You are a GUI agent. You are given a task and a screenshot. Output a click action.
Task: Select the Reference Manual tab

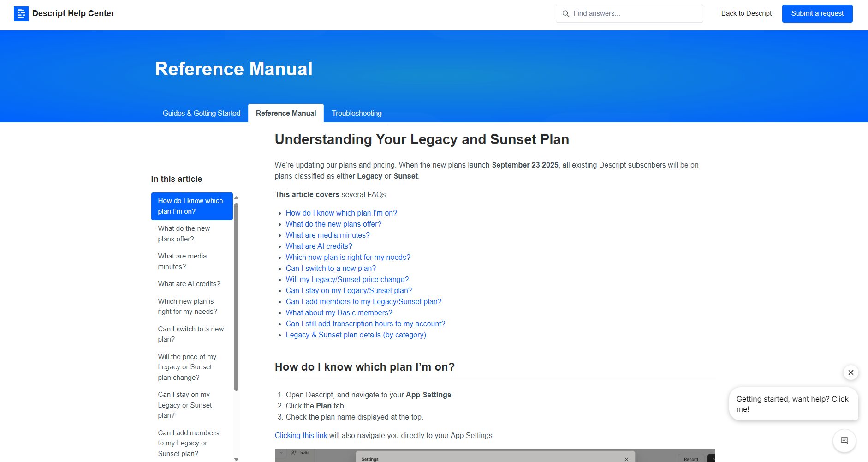pyautogui.click(x=286, y=114)
